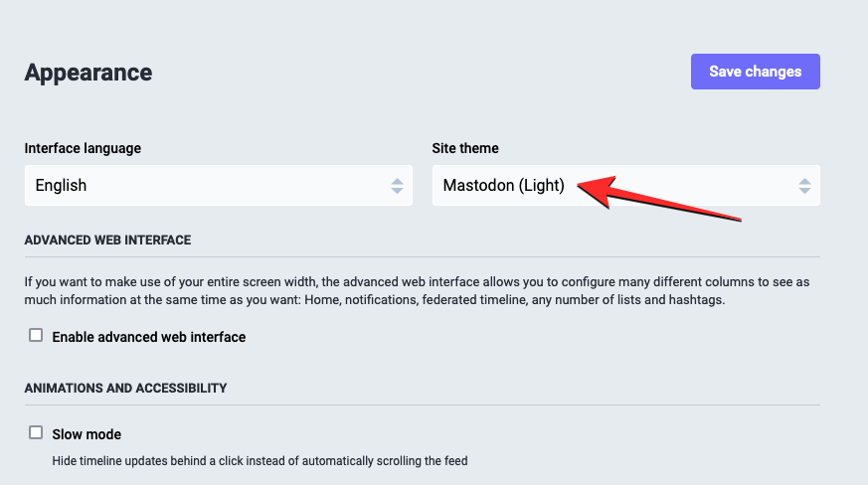Select the 'Animations and Accessibility' section heading
The image size is (868, 485).
pyautogui.click(x=125, y=388)
